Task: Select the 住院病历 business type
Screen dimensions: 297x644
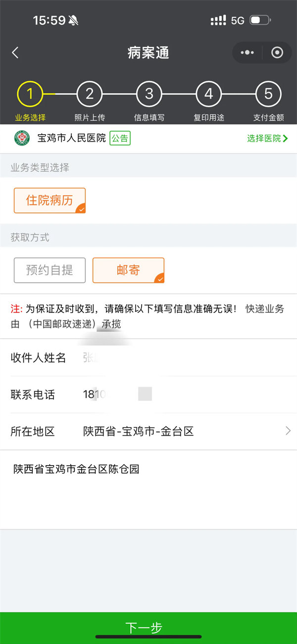Action: pyautogui.click(x=49, y=201)
